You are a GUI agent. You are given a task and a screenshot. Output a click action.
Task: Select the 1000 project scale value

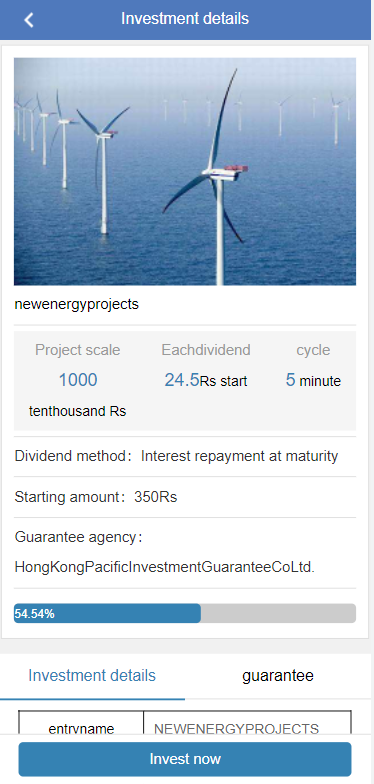point(78,380)
